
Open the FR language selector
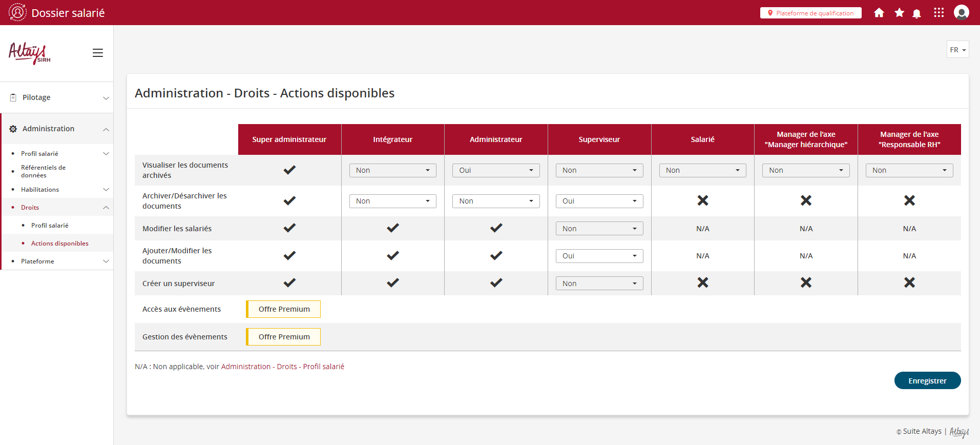tap(957, 50)
